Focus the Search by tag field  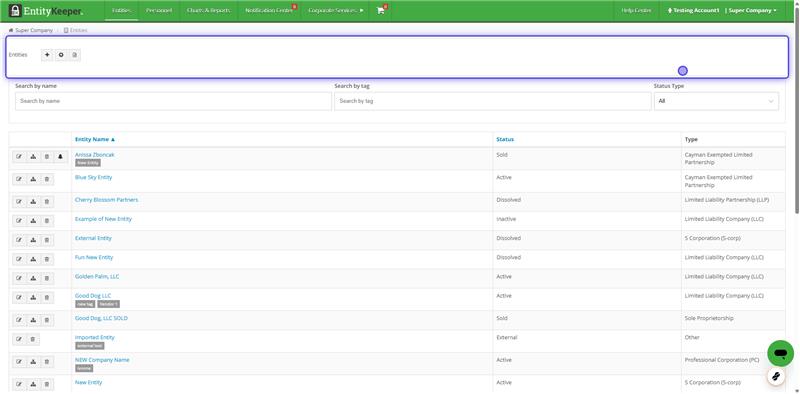[x=493, y=101]
